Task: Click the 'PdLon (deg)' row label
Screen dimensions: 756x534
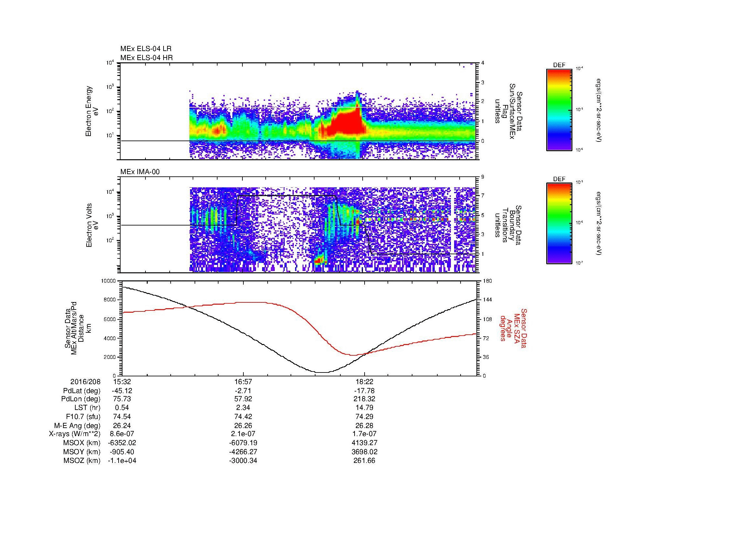Action: (x=81, y=399)
